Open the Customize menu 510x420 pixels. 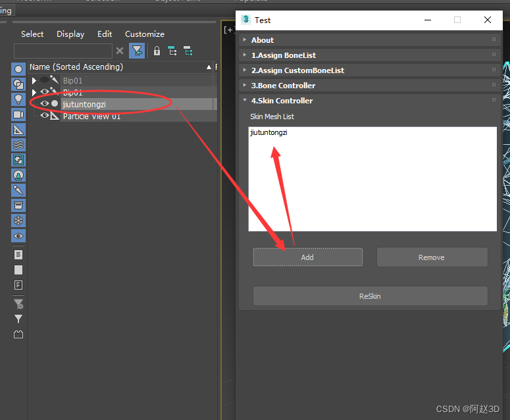[x=145, y=34]
